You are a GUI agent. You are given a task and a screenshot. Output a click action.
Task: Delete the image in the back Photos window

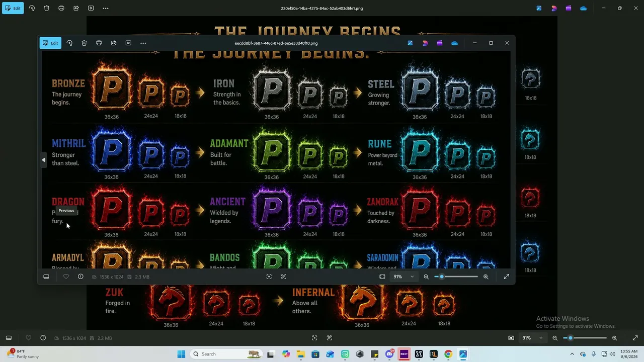point(46,8)
